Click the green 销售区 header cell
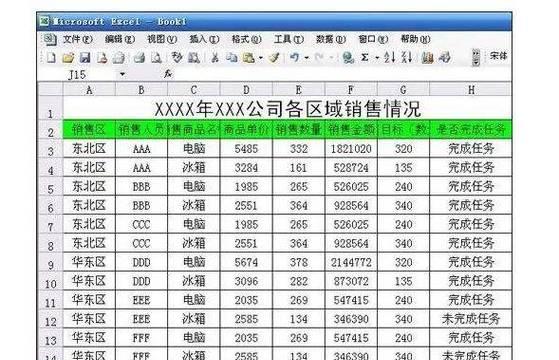Screen dimensions: 559x360 coord(89,130)
